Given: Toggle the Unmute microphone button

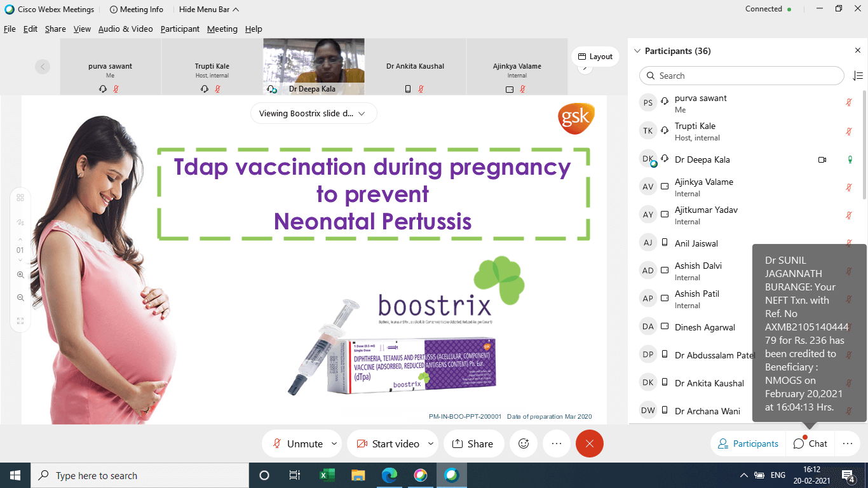Looking at the screenshot, I should tap(297, 444).
